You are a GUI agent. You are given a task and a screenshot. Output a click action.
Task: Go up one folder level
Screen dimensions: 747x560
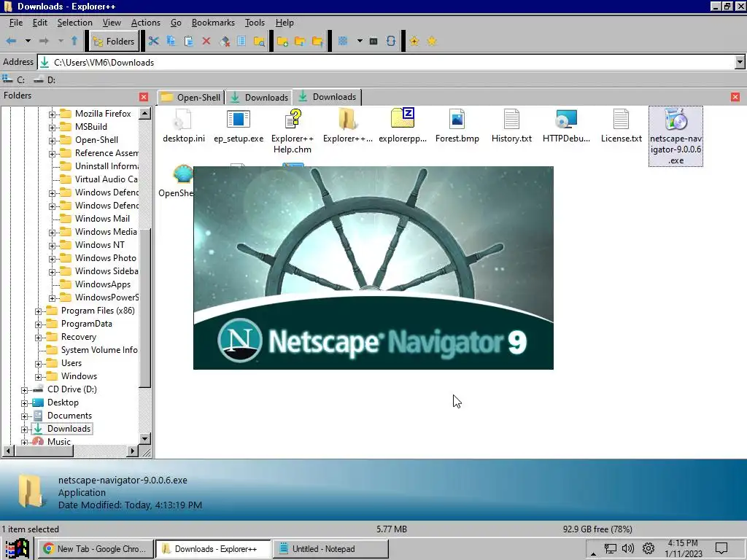coord(74,41)
